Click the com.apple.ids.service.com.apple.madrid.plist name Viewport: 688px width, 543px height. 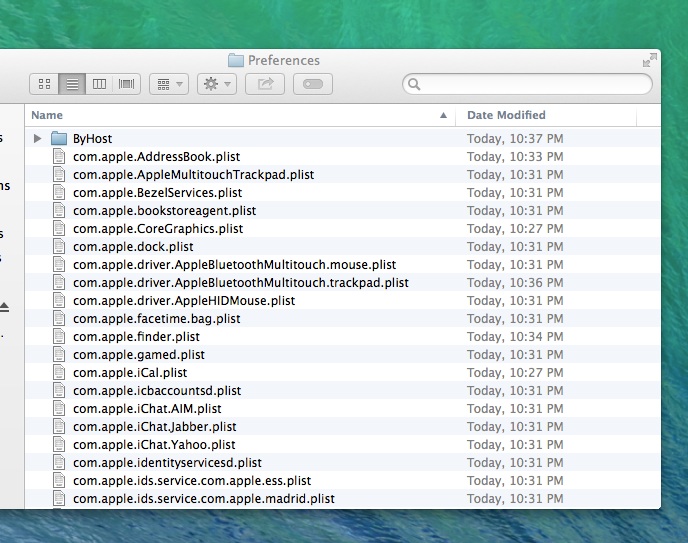point(204,499)
